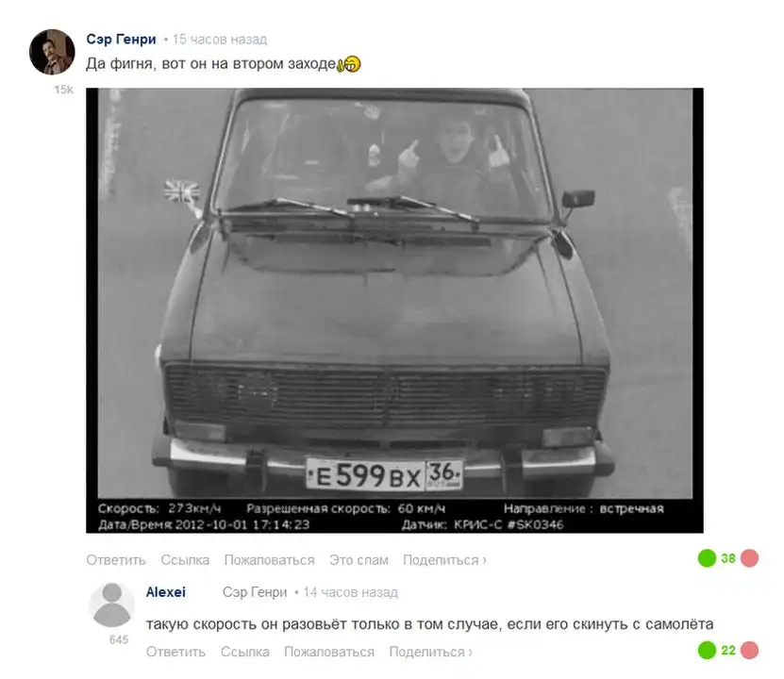The width and height of the screenshot is (784, 679).
Task: Open Сэр Генри's profile avatar
Action: tap(52, 52)
